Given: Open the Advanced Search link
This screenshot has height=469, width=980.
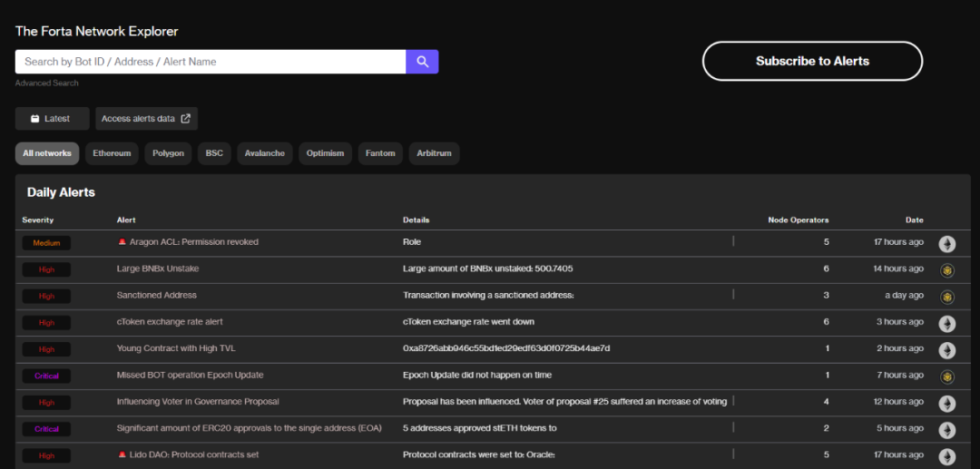Looking at the screenshot, I should click(x=47, y=83).
